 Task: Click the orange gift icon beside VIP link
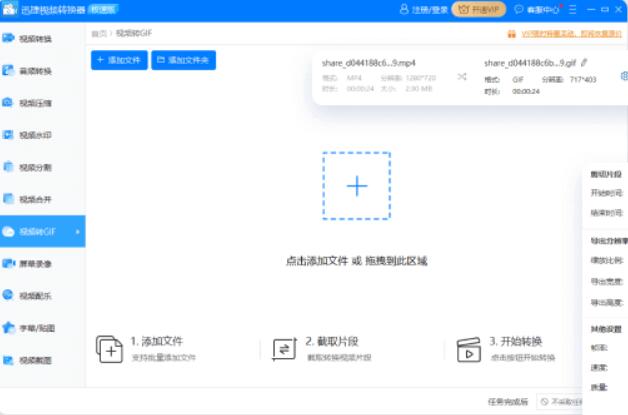click(x=511, y=34)
